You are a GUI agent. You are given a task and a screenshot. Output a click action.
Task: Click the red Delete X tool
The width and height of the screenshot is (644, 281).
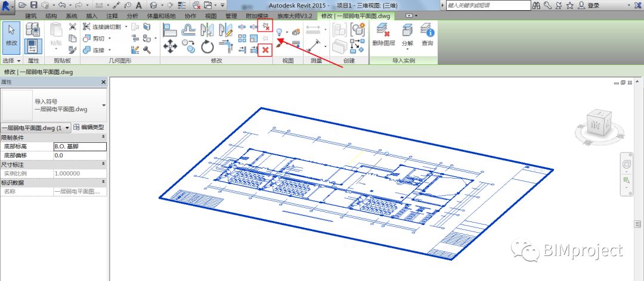click(x=265, y=49)
